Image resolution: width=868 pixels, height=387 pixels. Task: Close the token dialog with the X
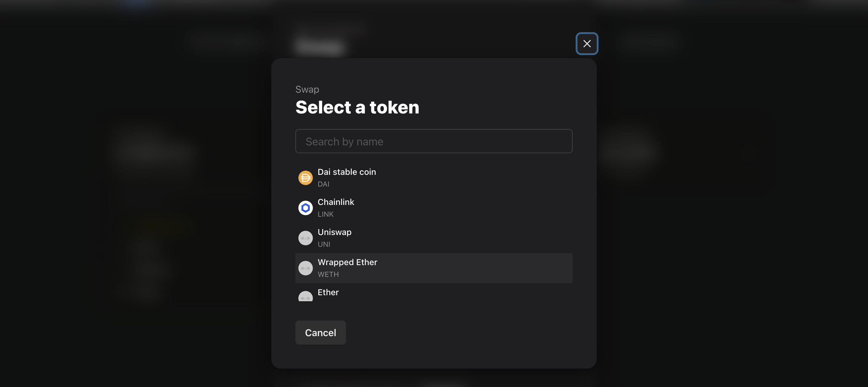587,43
